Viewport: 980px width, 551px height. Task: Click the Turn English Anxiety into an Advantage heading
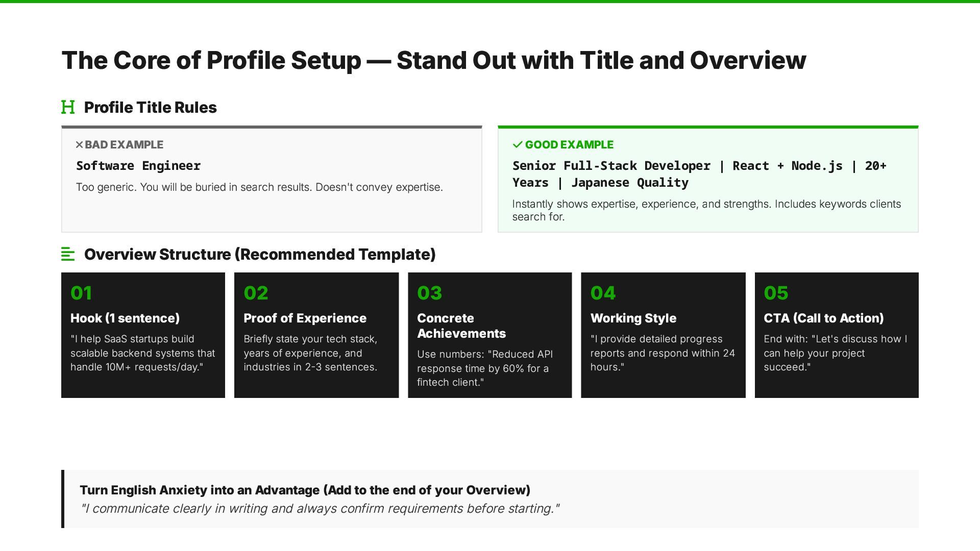[x=305, y=490]
